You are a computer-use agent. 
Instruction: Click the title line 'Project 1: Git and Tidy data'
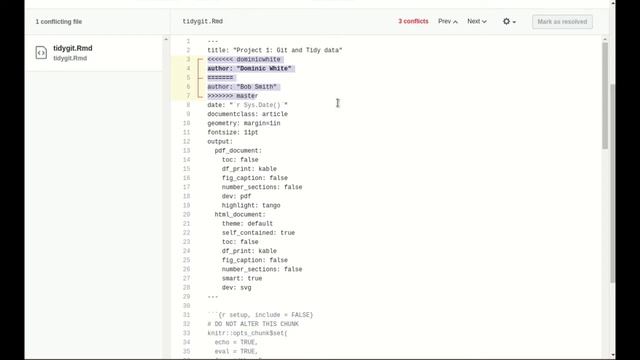tap(275, 50)
